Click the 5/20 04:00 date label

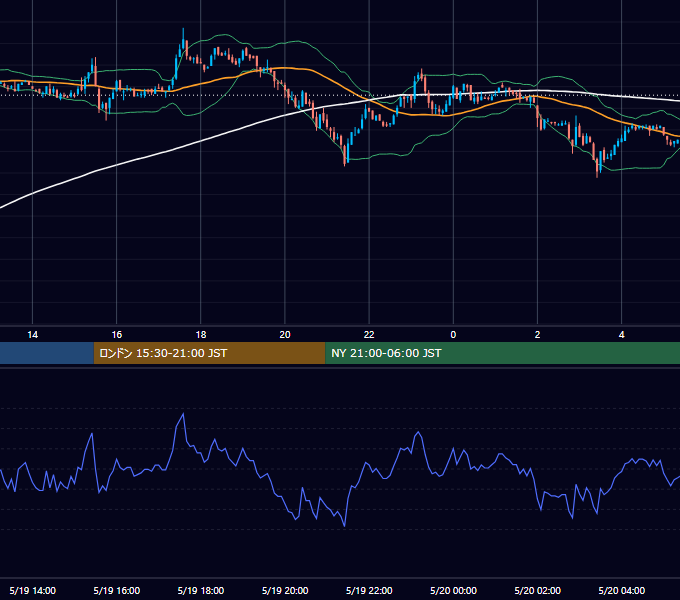point(621,590)
